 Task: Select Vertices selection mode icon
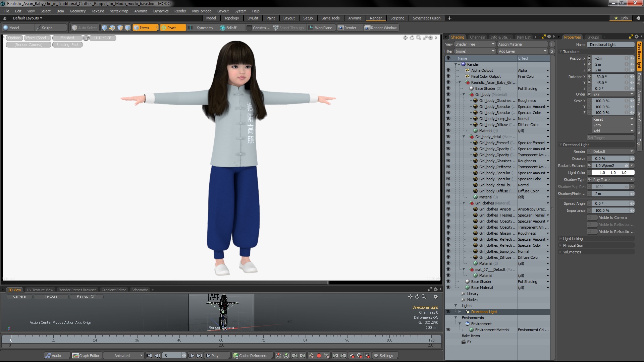coord(104,28)
